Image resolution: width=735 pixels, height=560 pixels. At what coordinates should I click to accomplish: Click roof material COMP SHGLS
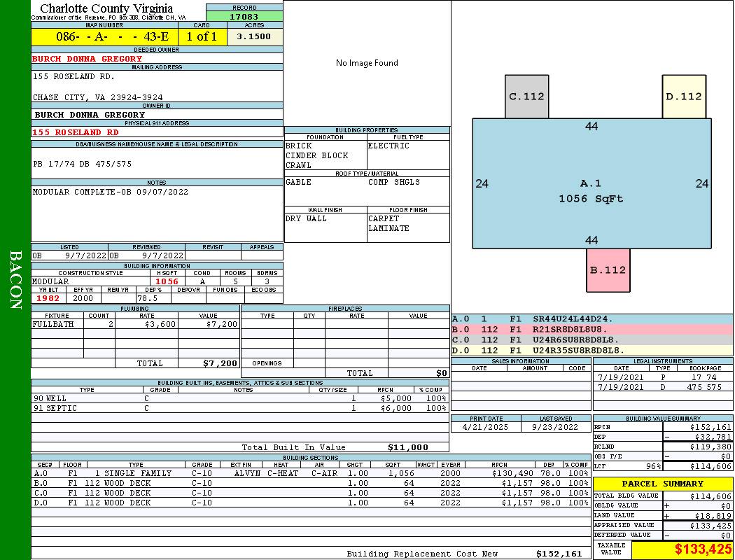click(x=394, y=182)
